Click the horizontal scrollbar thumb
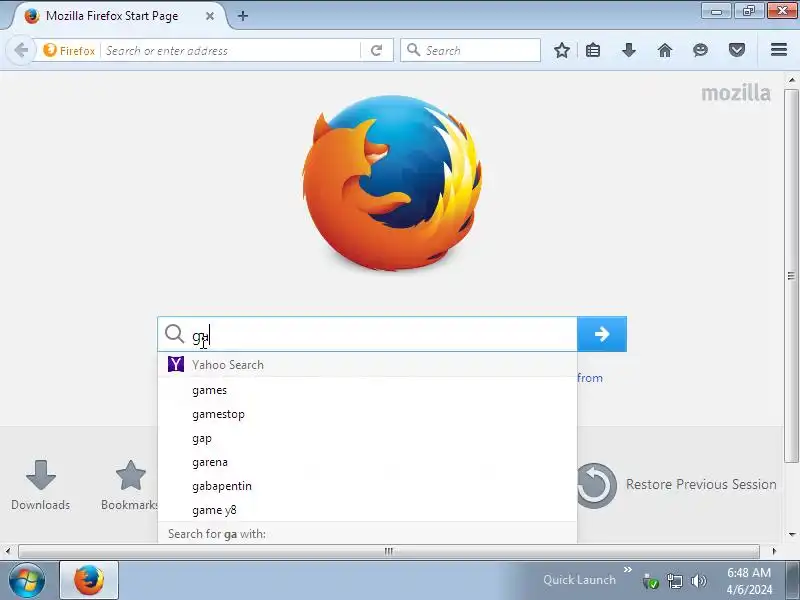Viewport: 800px width, 600px height. (x=389, y=551)
